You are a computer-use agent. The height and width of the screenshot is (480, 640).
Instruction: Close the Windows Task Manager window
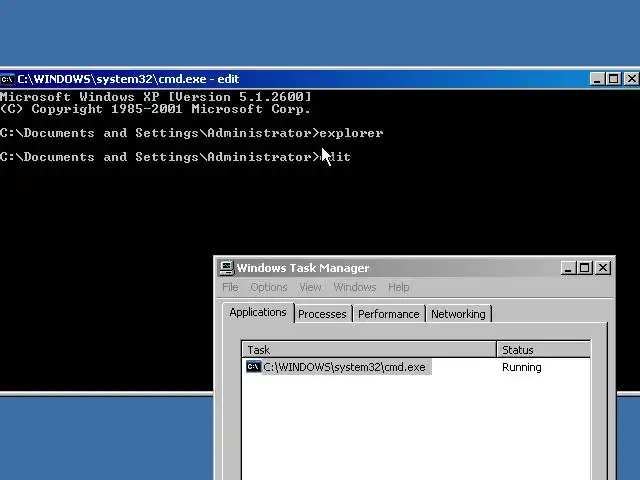(x=603, y=268)
